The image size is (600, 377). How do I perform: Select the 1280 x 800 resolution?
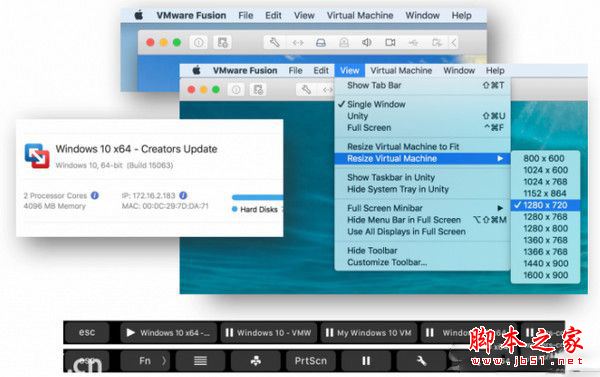pos(545,228)
